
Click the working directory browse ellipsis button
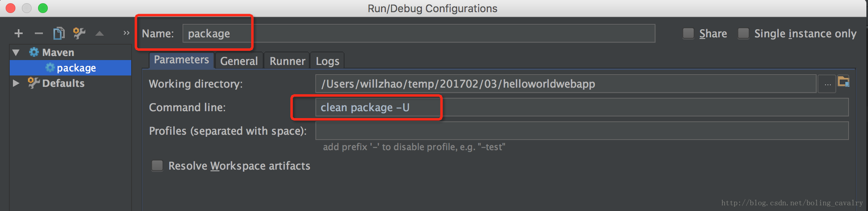[828, 84]
